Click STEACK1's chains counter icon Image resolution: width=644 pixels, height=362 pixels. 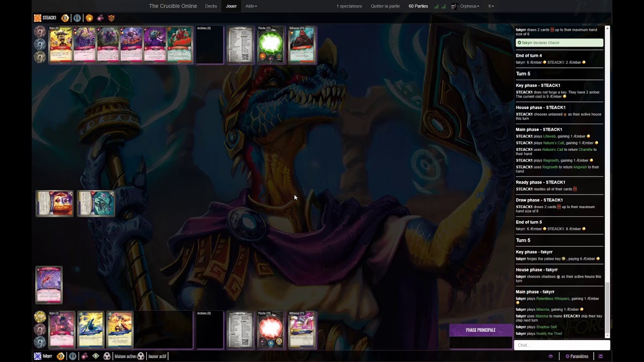pyautogui.click(x=77, y=18)
